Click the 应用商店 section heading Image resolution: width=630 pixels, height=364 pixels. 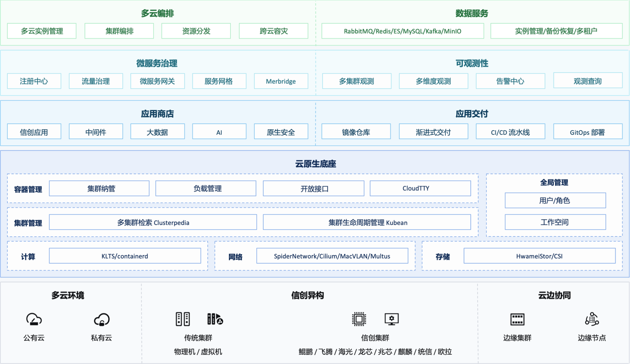coord(157,114)
